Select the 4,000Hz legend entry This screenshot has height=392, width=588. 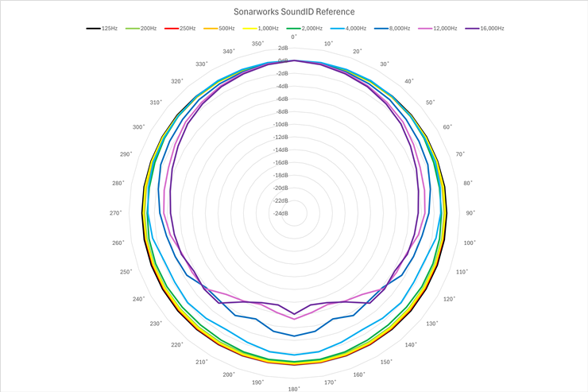348,28
